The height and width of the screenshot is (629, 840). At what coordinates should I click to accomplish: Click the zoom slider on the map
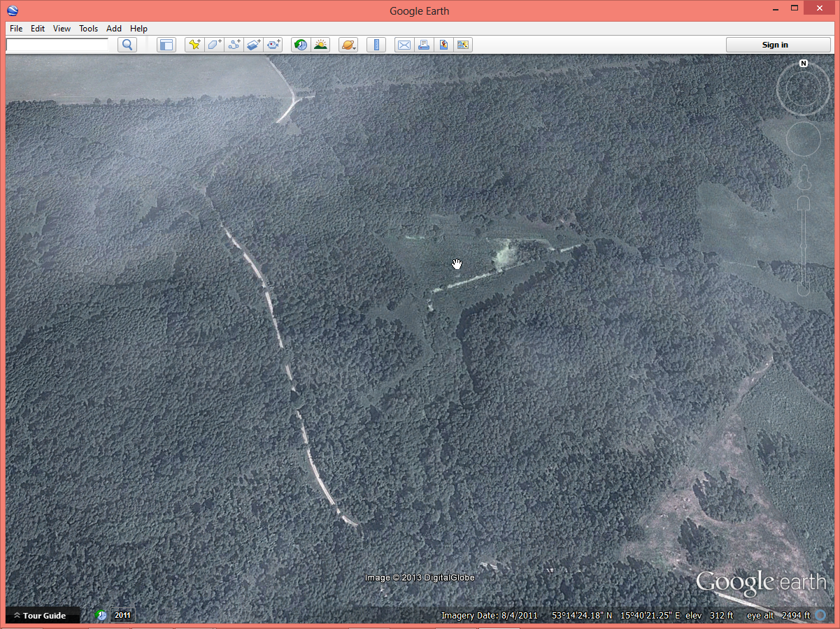[x=804, y=245]
